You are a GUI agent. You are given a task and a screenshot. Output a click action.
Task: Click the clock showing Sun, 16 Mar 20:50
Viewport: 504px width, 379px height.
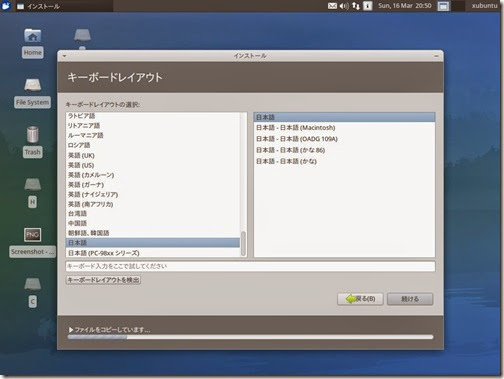click(x=405, y=6)
